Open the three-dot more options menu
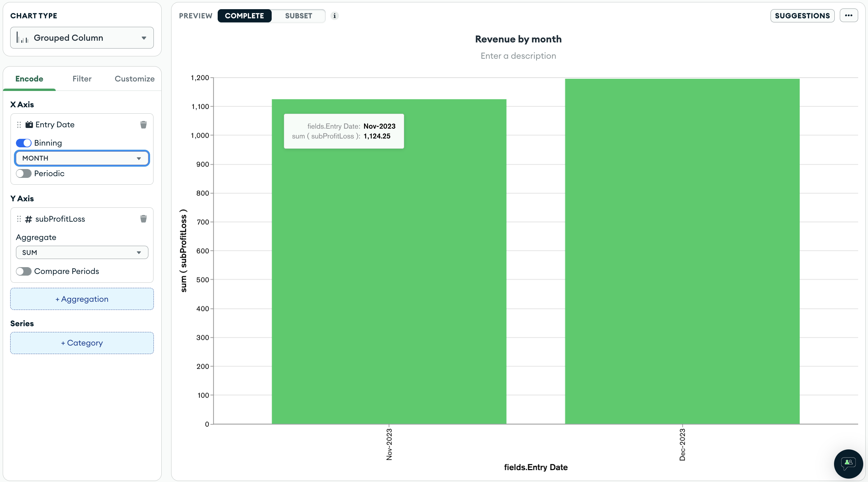 point(849,16)
